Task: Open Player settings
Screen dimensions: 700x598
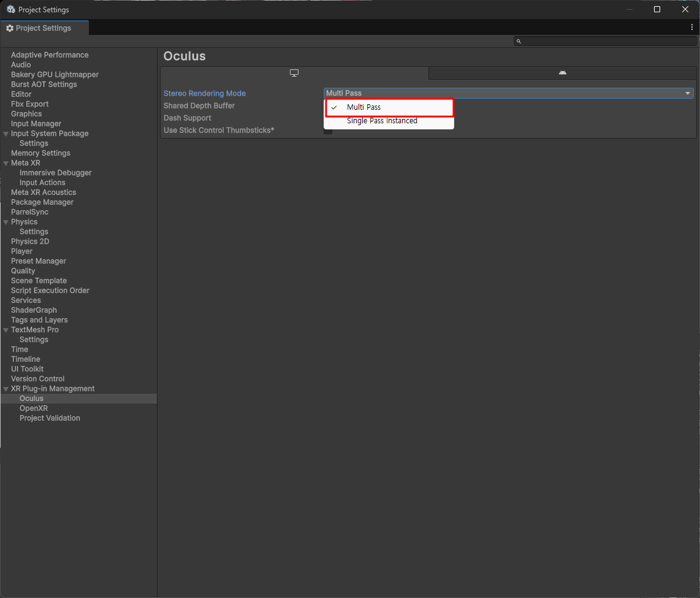Action: [x=21, y=251]
